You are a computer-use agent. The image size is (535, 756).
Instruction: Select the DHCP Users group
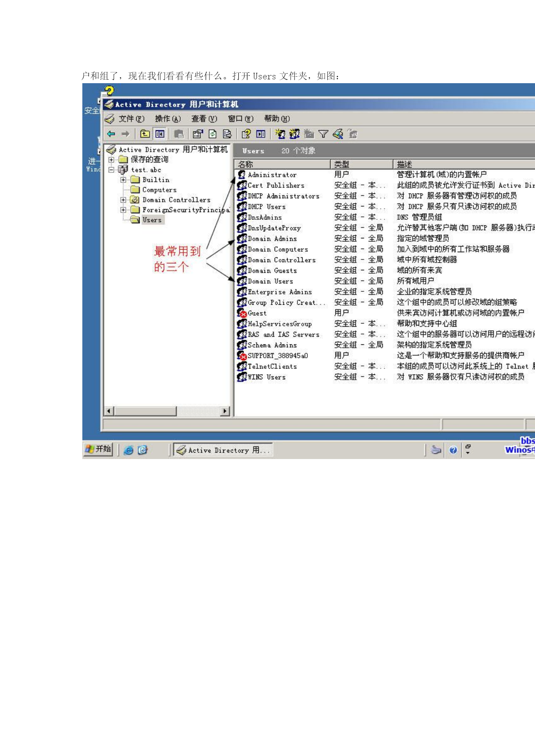(262, 207)
